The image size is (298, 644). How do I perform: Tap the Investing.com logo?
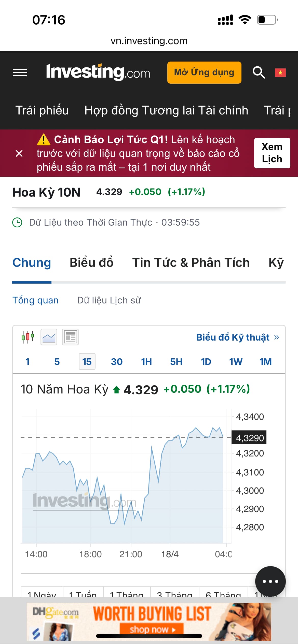98,72
